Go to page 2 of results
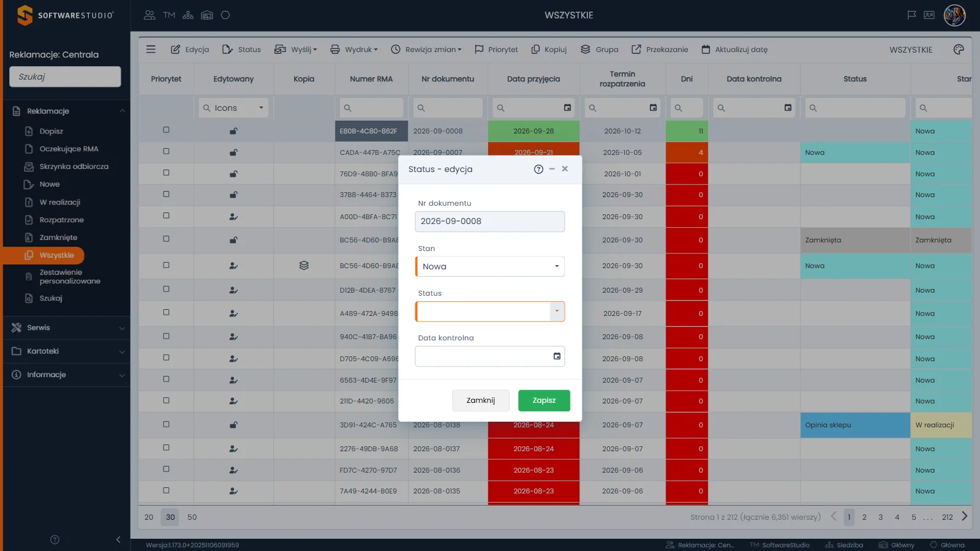This screenshot has height=551, width=980. tap(864, 517)
